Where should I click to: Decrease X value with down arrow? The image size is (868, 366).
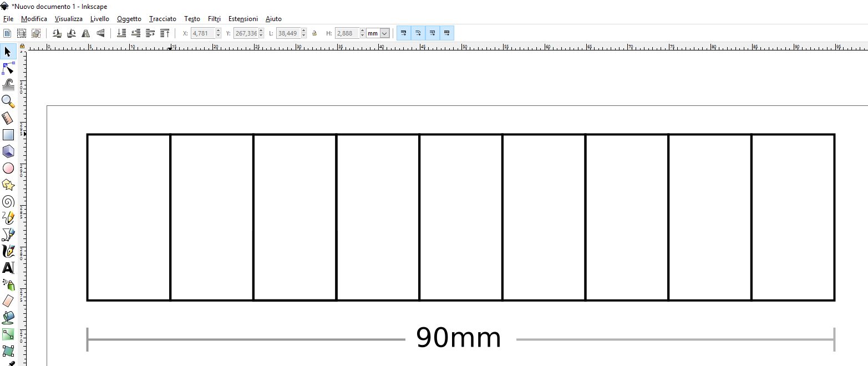[219, 36]
